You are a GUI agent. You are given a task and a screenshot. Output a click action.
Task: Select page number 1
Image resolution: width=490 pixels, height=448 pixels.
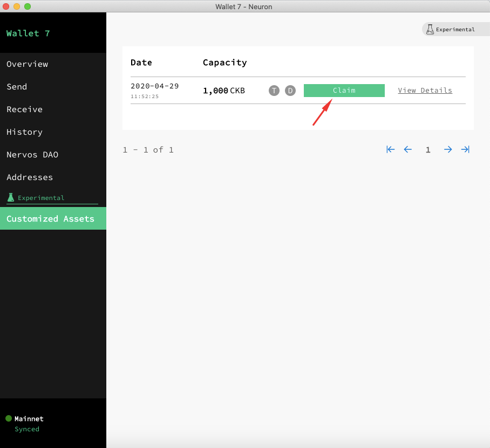tap(428, 150)
